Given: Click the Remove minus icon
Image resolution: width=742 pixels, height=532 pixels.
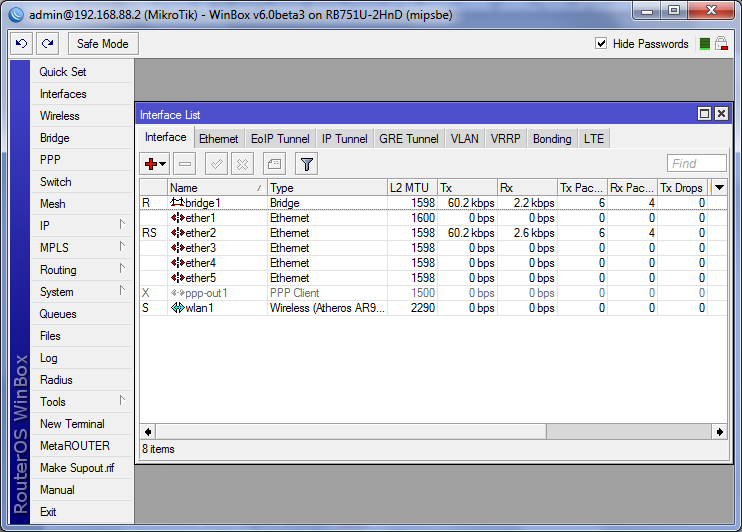Looking at the screenshot, I should [185, 164].
